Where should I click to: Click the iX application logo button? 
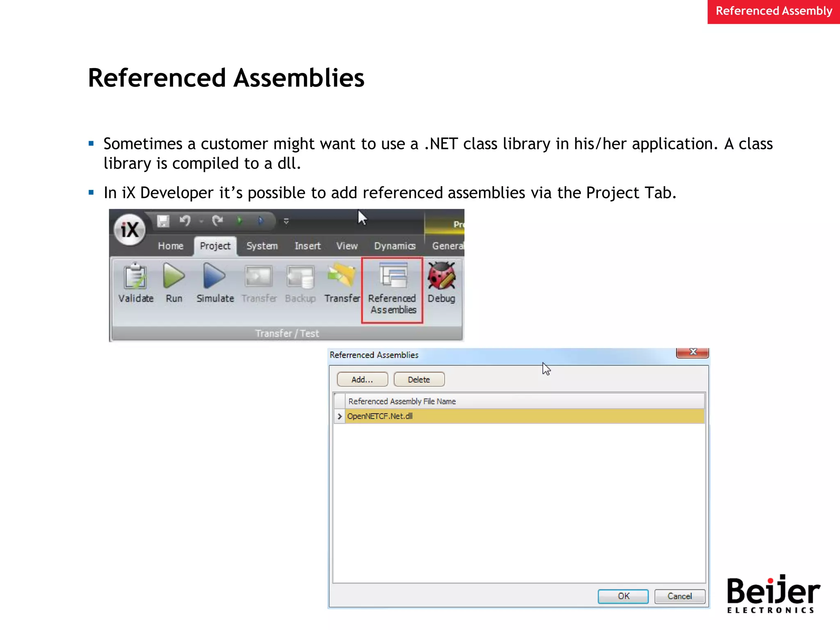tap(130, 230)
